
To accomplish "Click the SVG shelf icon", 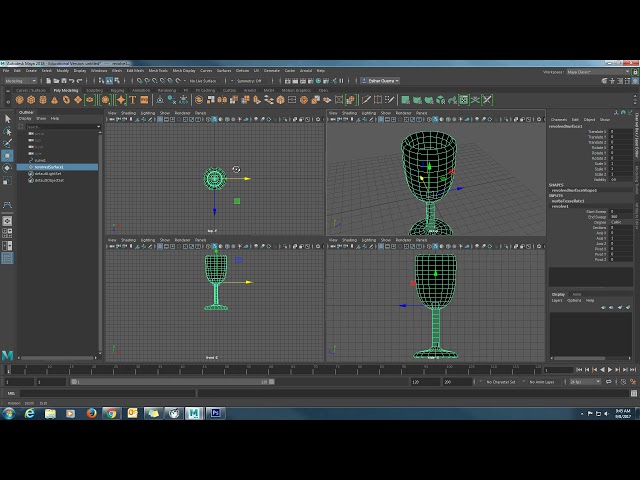I will tap(144, 100).
